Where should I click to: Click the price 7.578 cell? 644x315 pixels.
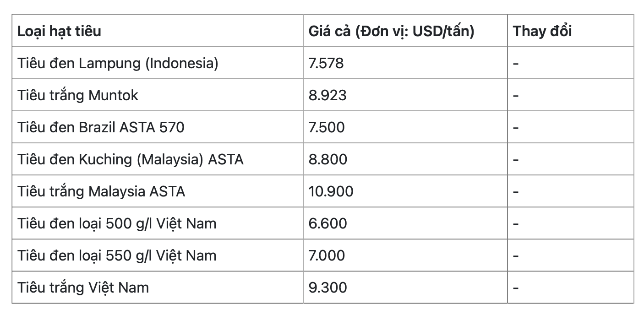(326, 63)
